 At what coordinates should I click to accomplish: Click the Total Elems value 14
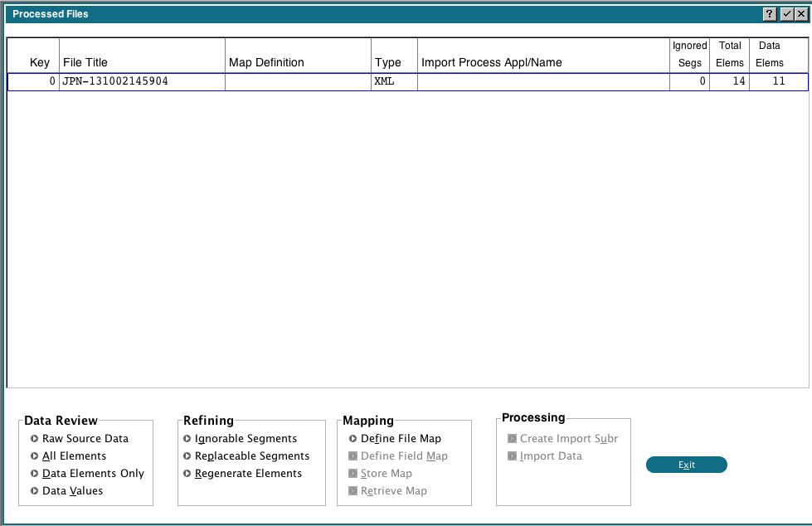[x=730, y=81]
